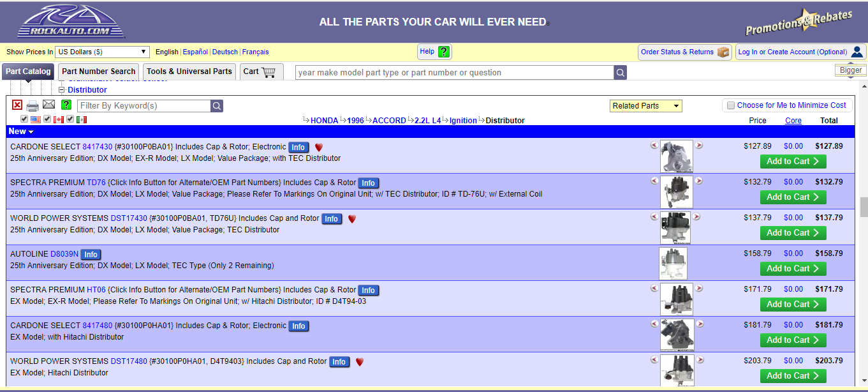
Task: Click the shopping cart icon
Action: click(x=268, y=72)
